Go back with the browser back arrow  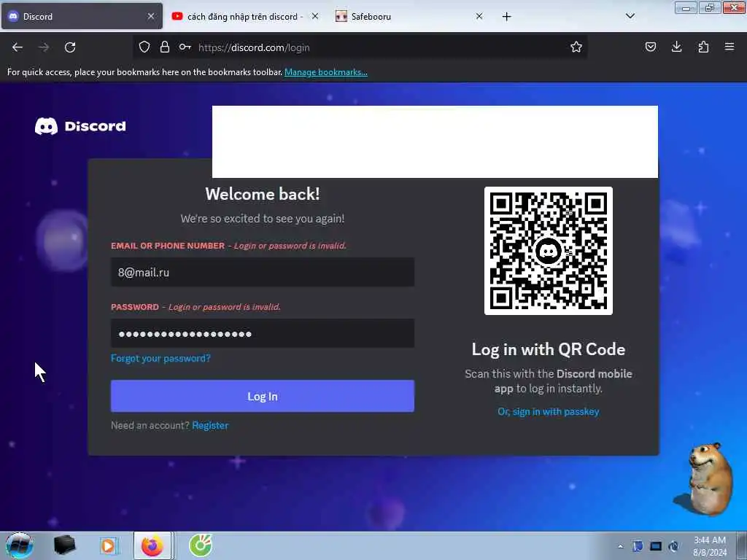(18, 47)
